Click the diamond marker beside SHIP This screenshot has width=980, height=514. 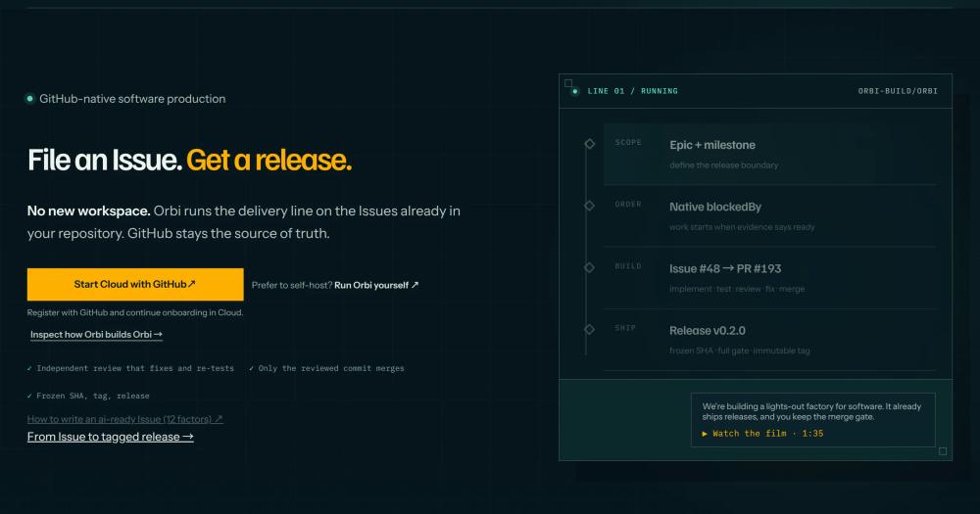point(589,329)
